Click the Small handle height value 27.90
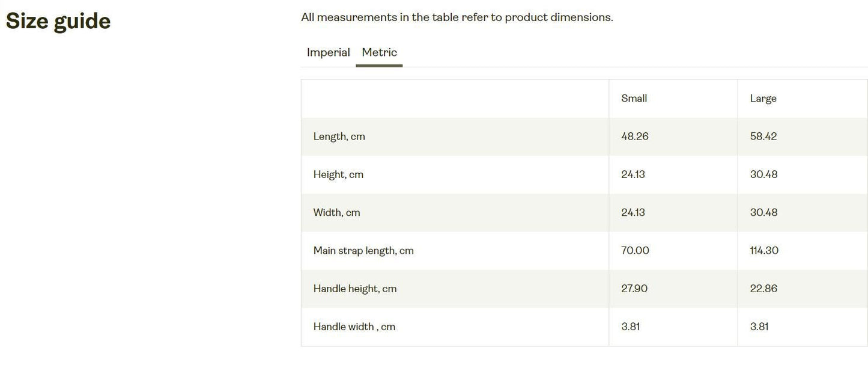The height and width of the screenshot is (377, 868). [x=634, y=289]
